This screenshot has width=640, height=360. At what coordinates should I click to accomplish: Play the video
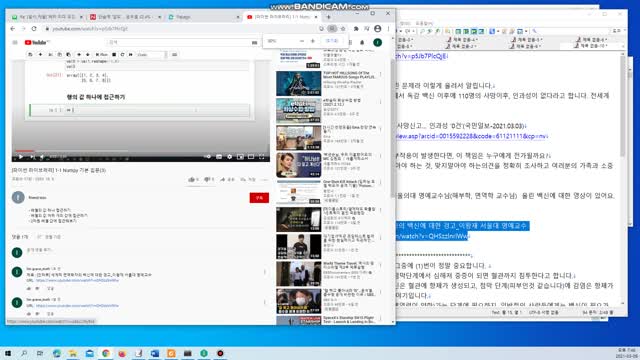[x=21, y=157]
